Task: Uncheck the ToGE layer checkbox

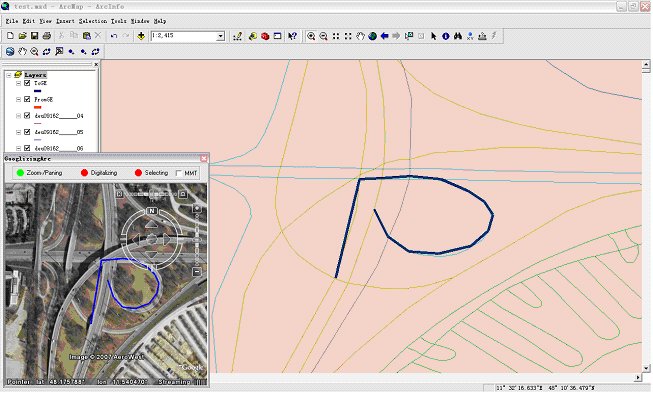Action: [x=27, y=83]
